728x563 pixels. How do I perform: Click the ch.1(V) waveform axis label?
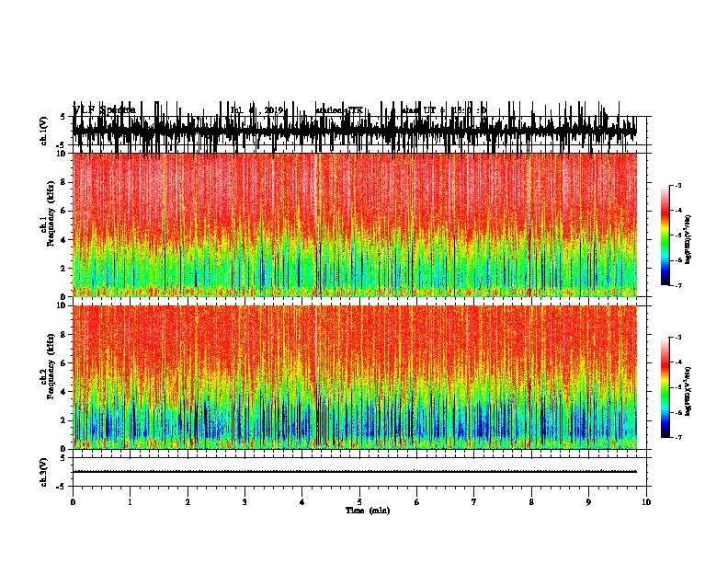click(43, 131)
